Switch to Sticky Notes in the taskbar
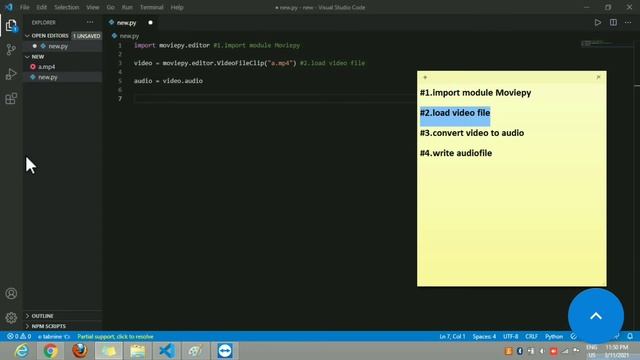The image size is (640, 360). pyautogui.click(x=109, y=351)
